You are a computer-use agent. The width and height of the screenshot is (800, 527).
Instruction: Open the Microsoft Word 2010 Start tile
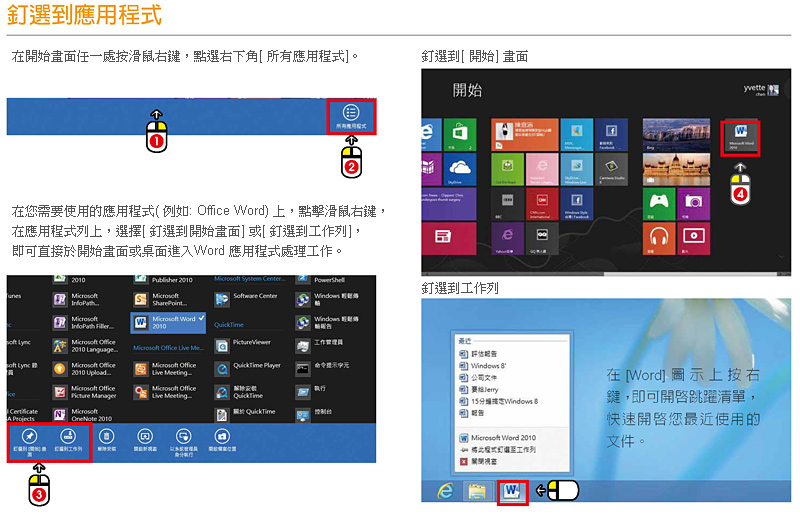(740, 138)
